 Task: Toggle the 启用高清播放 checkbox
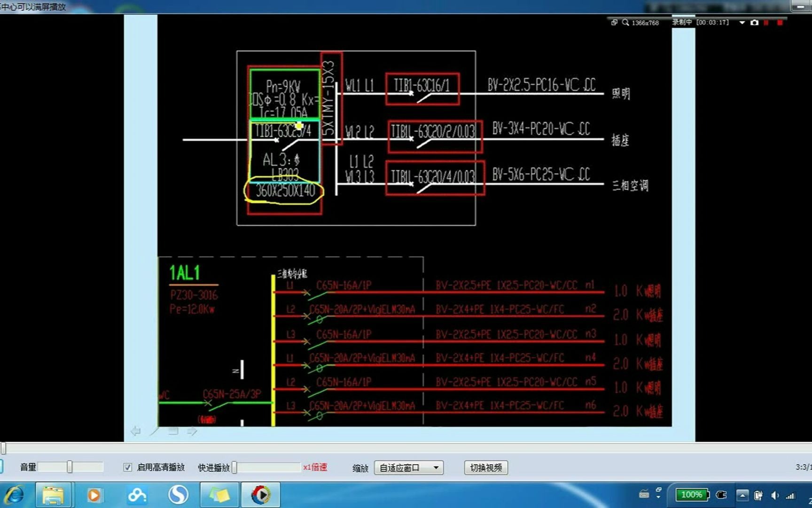[127, 467]
